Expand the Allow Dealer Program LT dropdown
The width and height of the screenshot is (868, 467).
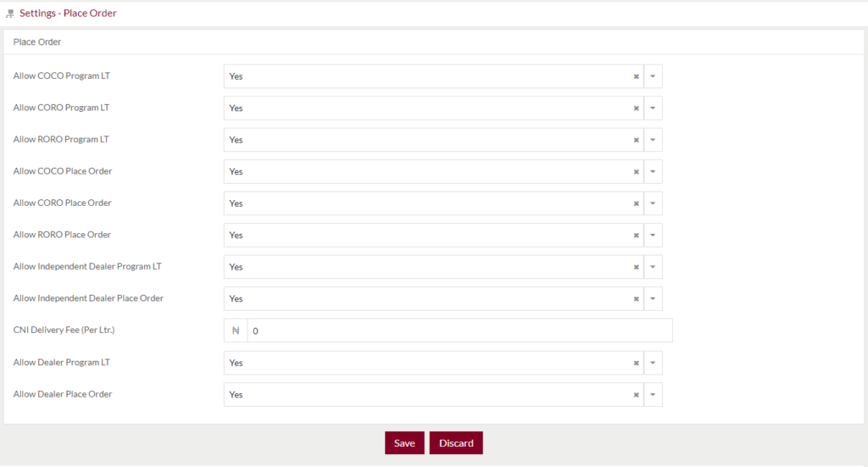point(653,363)
